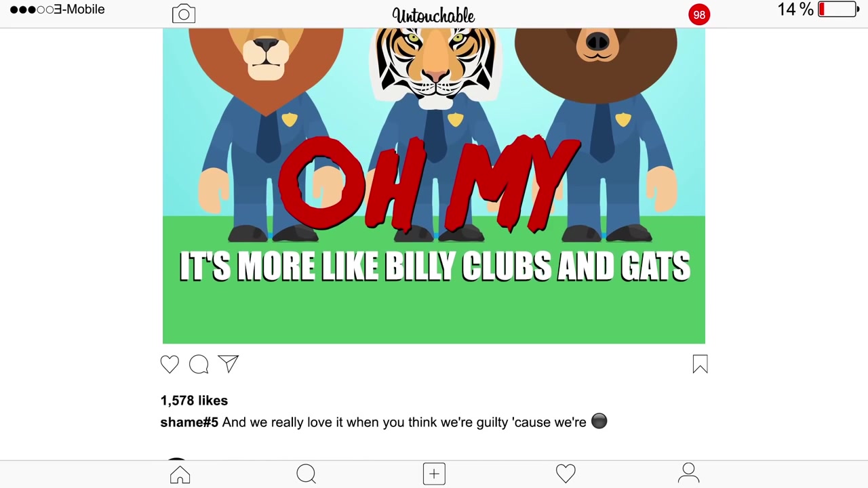This screenshot has height=488, width=868.
Task: Open the activity heart tab
Action: 566,473
